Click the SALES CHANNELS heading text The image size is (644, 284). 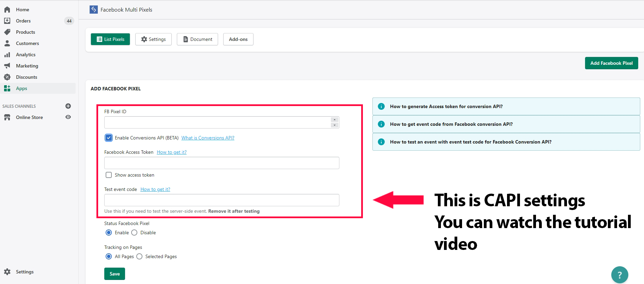[19, 106]
